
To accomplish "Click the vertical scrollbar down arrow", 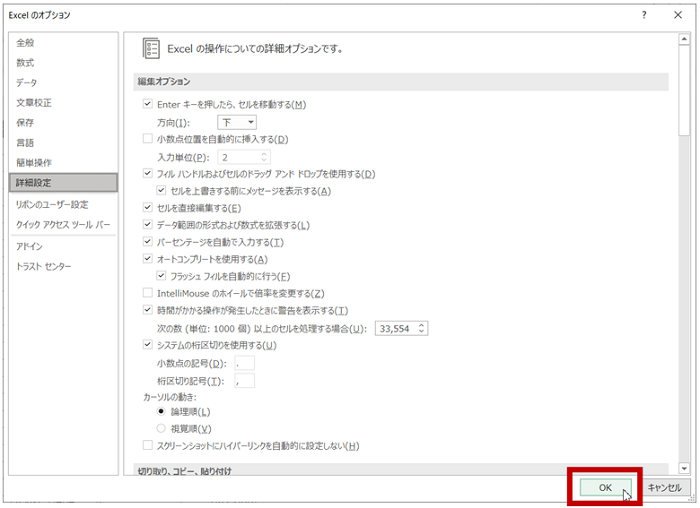I will click(684, 468).
